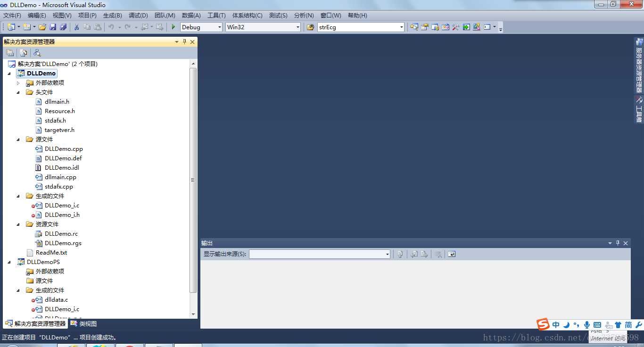
Task: Open the 服务器资源管理器 side tab
Action: click(x=639, y=66)
